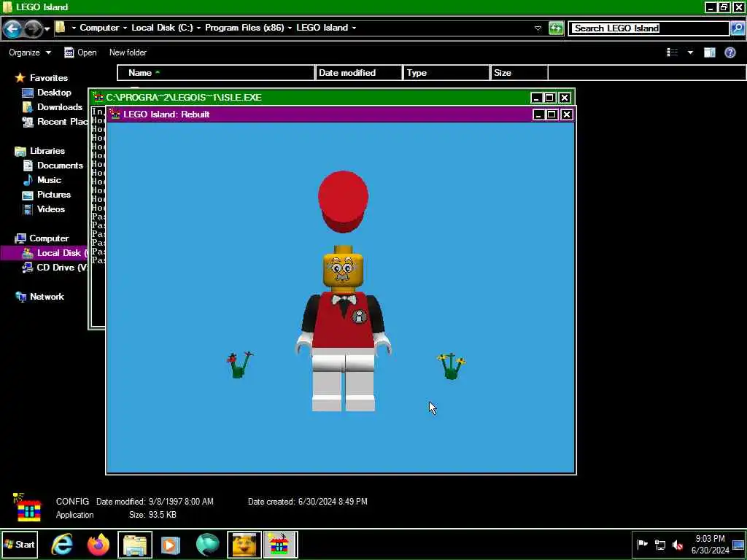Viewport: 747px width, 560px height.
Task: Switch to the yellow face taskbar app
Action: [x=244, y=545]
